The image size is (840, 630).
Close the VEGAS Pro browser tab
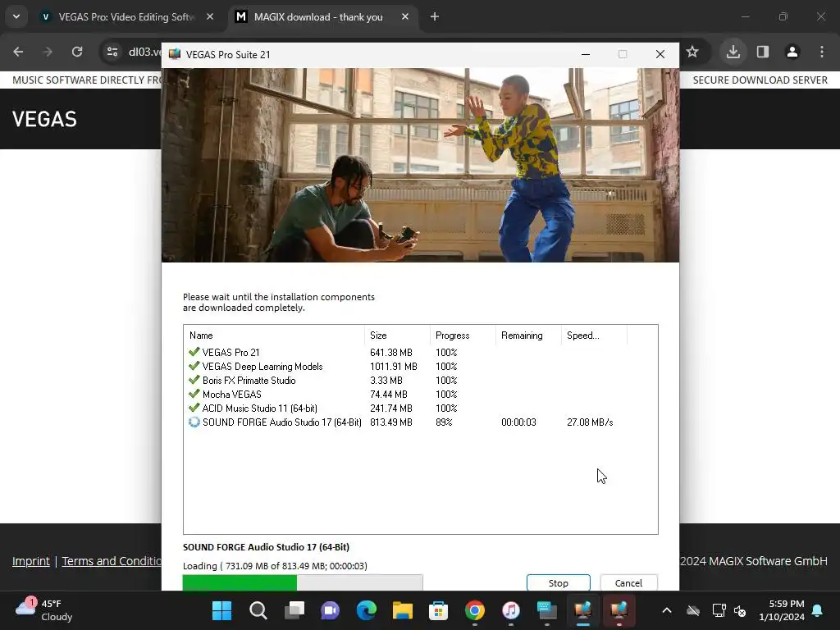pos(210,16)
